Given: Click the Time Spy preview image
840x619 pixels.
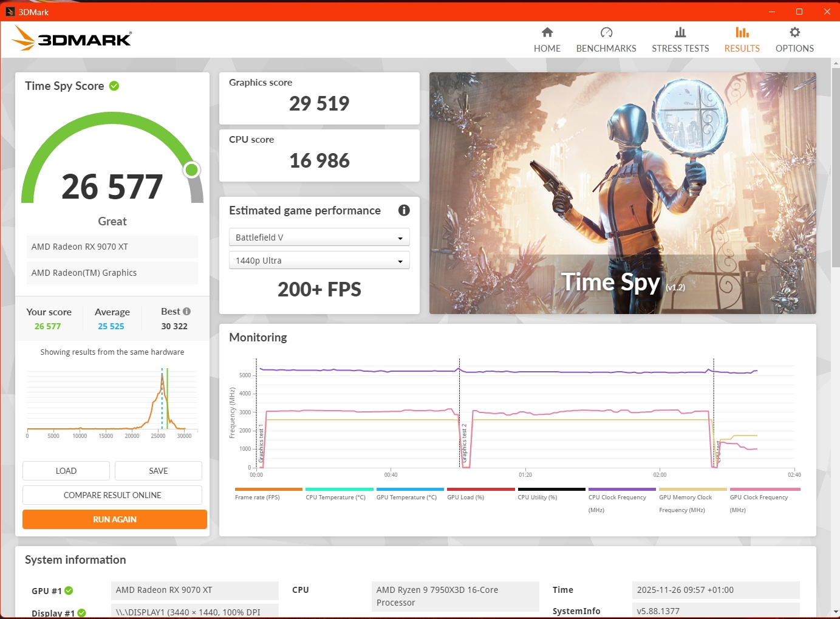Looking at the screenshot, I should pos(623,193).
